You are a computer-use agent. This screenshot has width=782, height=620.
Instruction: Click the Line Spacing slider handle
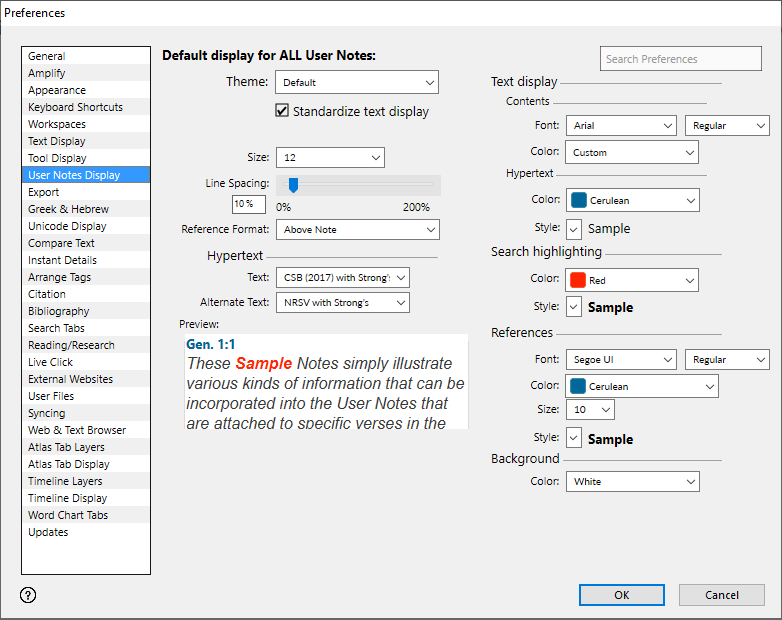click(294, 184)
